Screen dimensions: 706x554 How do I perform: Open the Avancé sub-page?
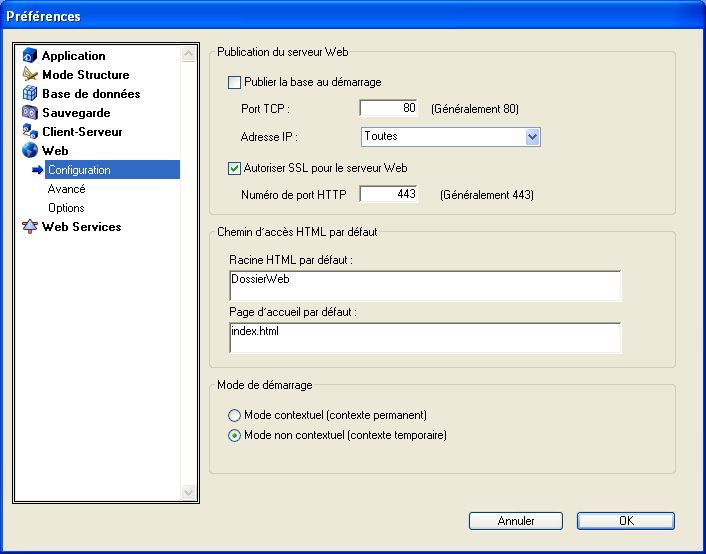(x=66, y=189)
